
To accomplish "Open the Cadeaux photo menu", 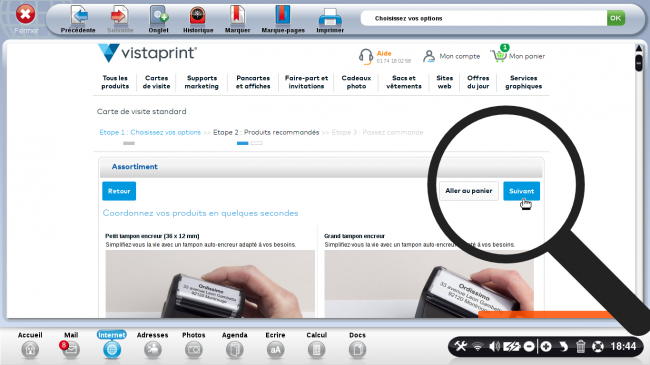I will pos(356,82).
